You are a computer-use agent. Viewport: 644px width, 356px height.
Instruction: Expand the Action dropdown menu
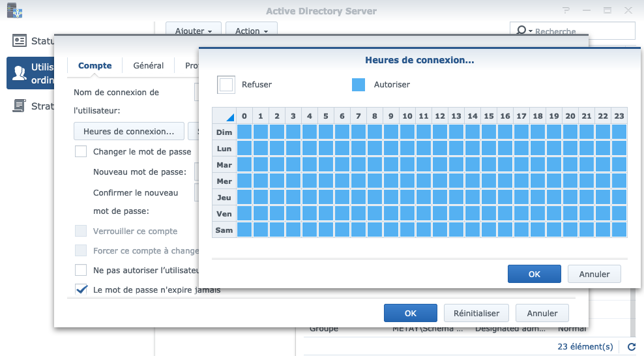(251, 31)
